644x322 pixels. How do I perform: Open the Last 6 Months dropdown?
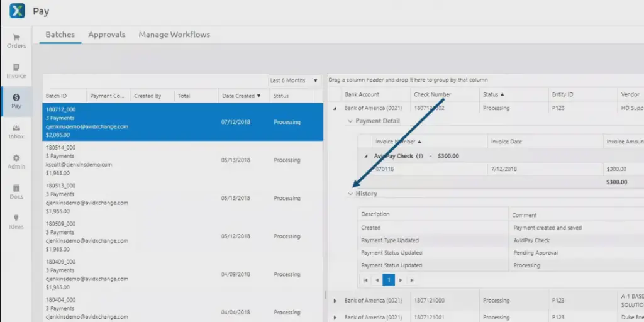(294, 80)
